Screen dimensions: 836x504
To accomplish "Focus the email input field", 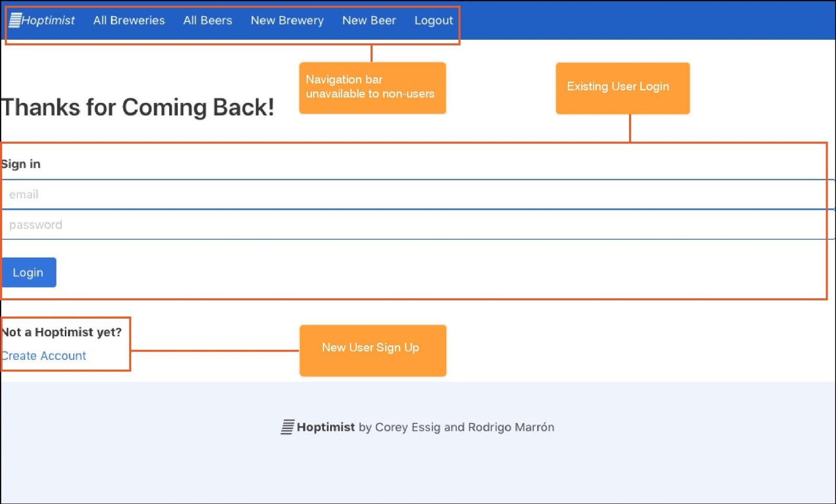I will point(418,194).
